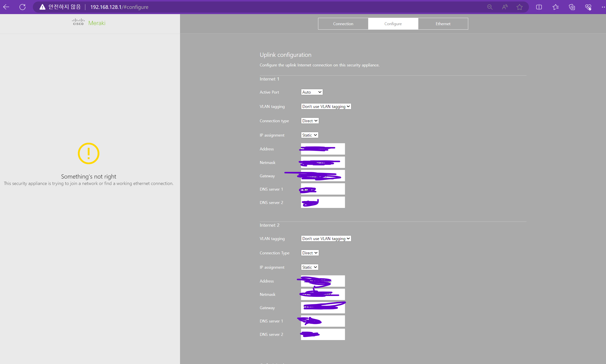
Task: Open the Internet 1 VLAN tagging dropdown
Action: pos(326,106)
